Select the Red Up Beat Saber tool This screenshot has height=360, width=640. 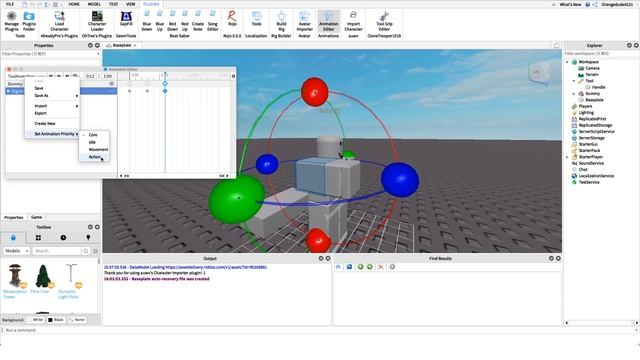click(x=185, y=21)
